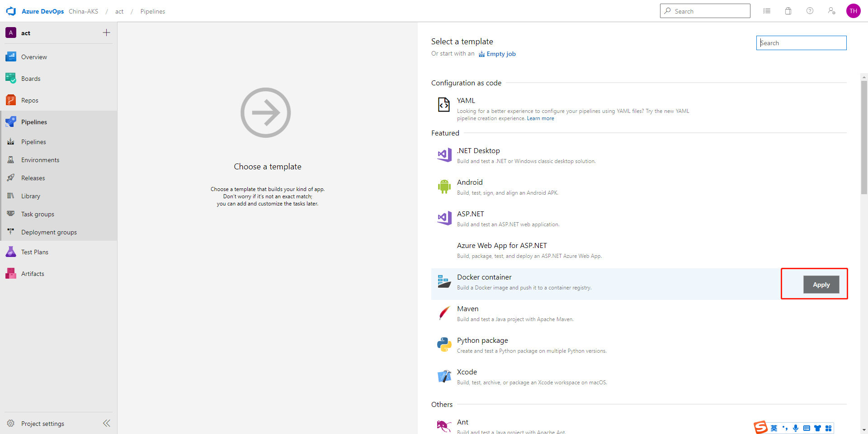Open the help question mark icon

coord(810,11)
